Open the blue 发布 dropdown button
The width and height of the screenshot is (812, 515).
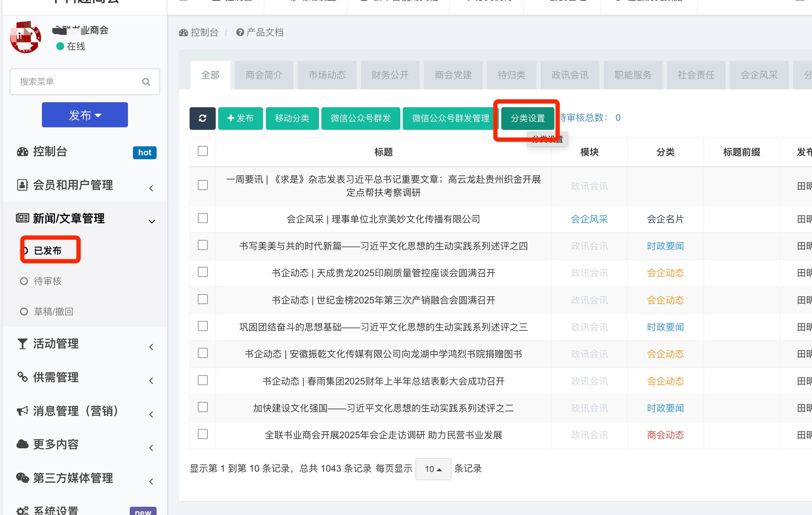click(x=85, y=115)
